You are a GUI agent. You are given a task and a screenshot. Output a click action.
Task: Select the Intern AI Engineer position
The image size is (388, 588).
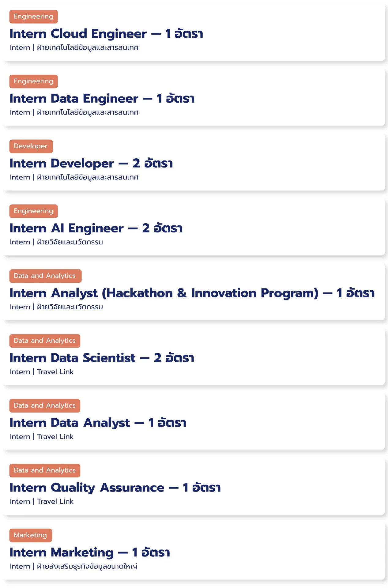coord(96,228)
